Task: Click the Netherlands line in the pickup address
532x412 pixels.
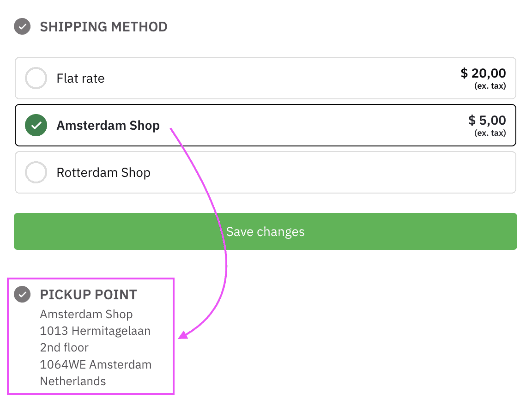Action: coord(73,381)
